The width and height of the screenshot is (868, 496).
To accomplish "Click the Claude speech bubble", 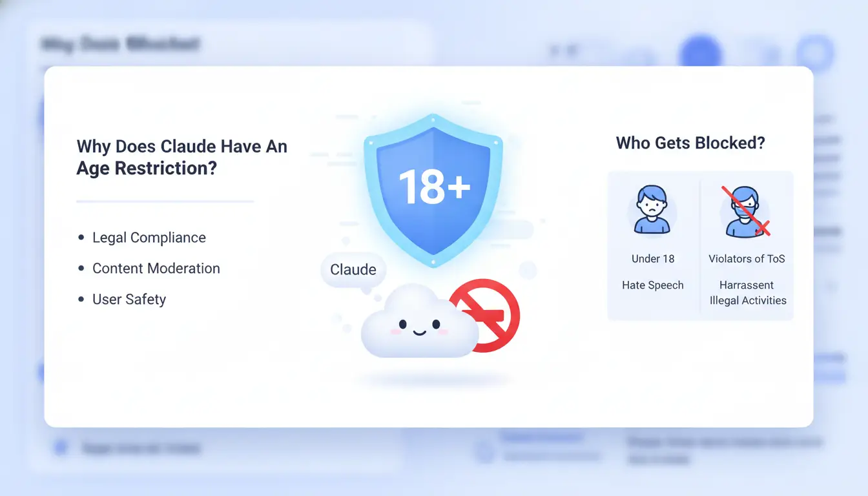I will click(x=353, y=270).
